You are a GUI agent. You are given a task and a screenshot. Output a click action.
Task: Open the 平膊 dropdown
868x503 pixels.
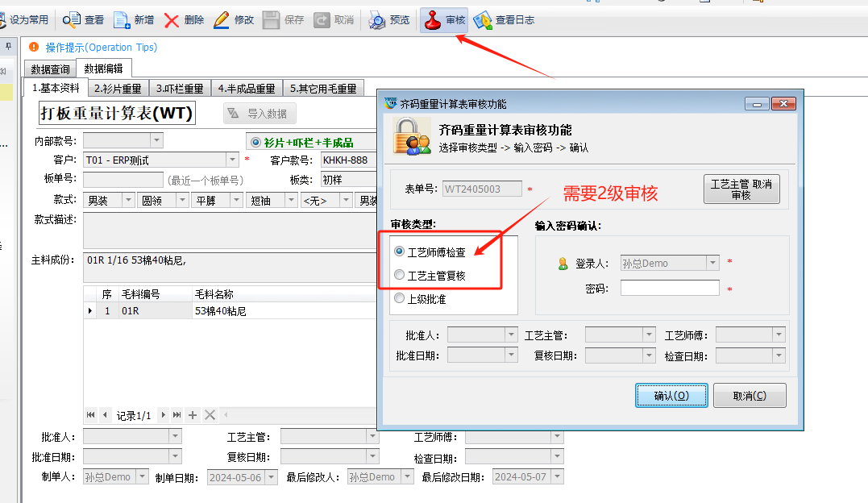tap(236, 200)
